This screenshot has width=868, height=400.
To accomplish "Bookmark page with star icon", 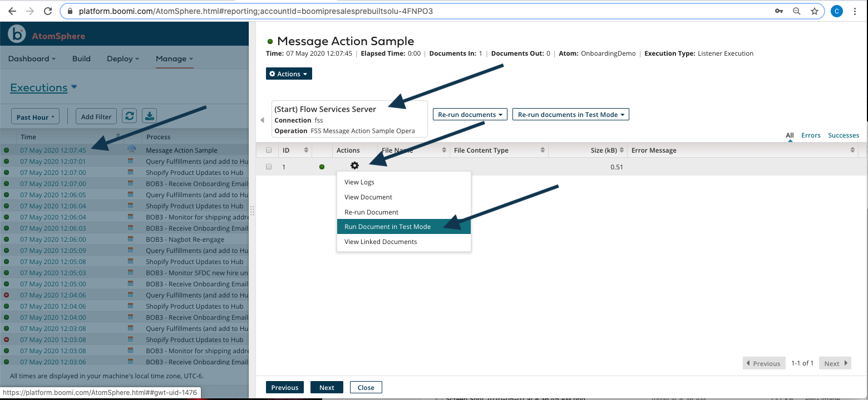I will click(x=815, y=11).
